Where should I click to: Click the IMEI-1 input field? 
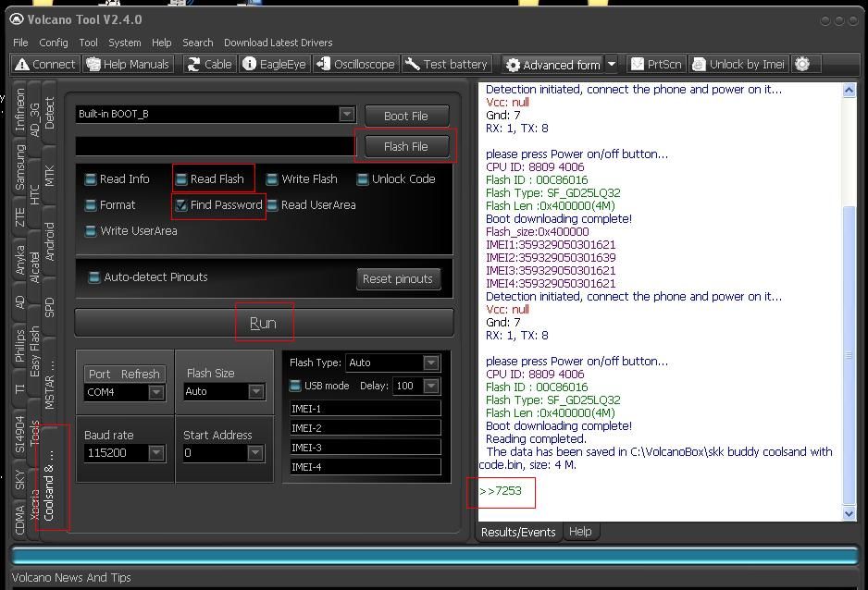(365, 409)
